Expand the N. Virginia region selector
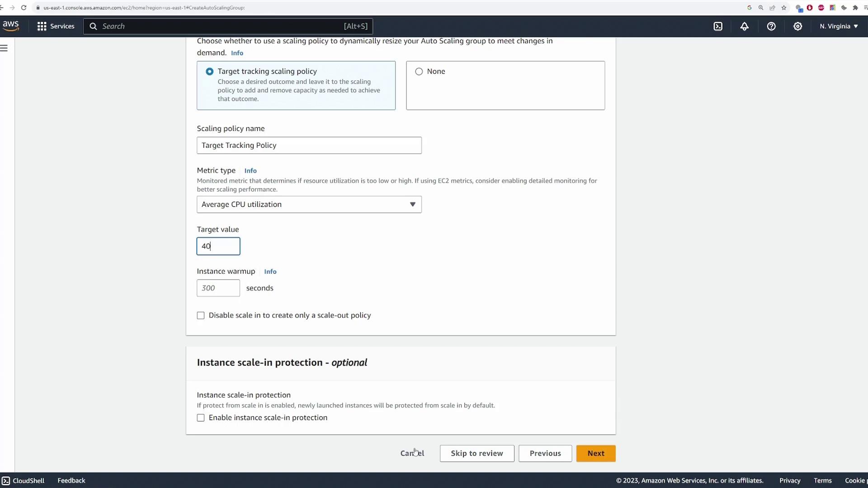This screenshot has width=868, height=488. 839,26
